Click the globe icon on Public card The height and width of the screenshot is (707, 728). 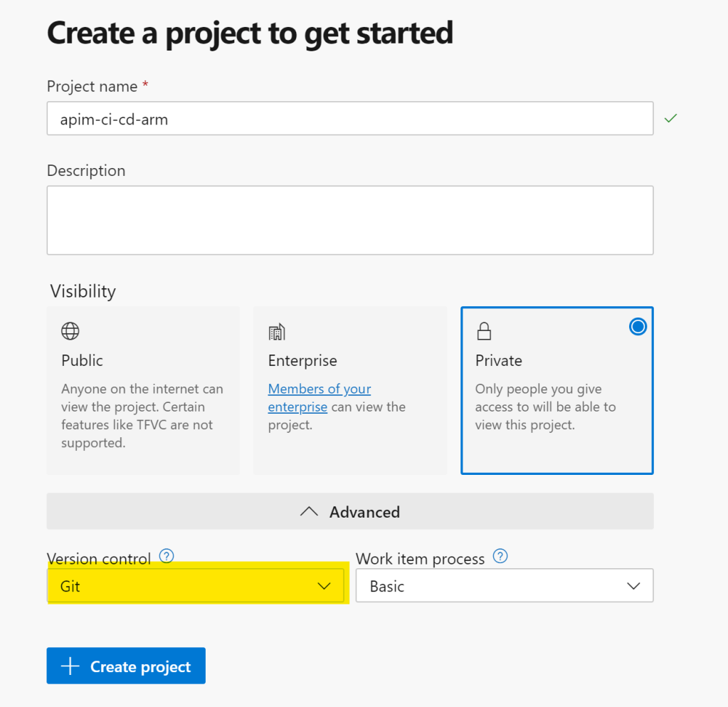point(70,331)
